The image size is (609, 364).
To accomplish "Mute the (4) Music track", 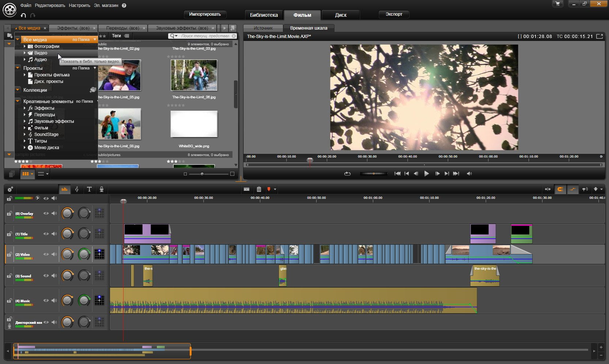I will (x=54, y=301).
